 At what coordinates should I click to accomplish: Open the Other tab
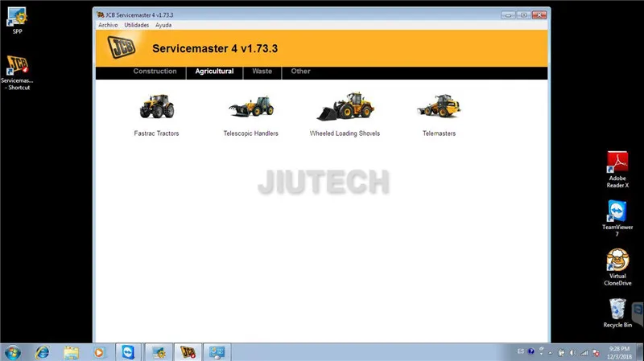tap(300, 72)
